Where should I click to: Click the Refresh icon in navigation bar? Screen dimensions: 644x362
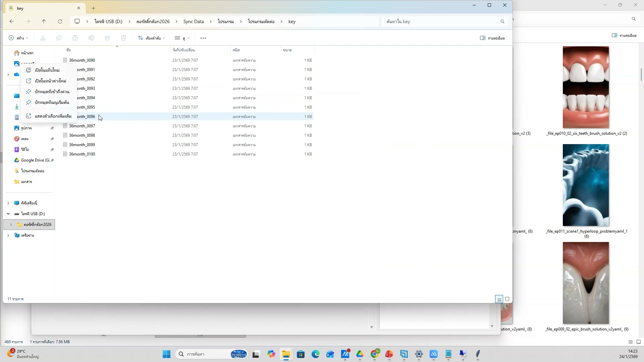tap(60, 21)
